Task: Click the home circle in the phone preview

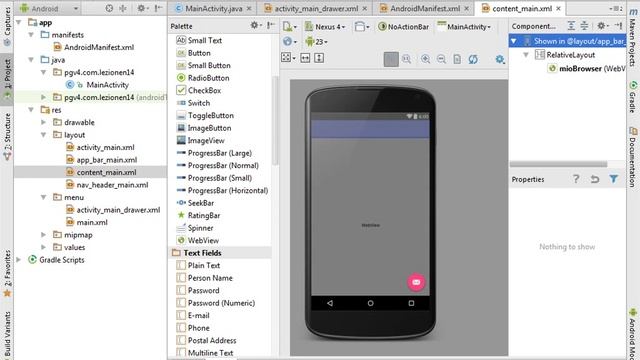Action: point(370,303)
